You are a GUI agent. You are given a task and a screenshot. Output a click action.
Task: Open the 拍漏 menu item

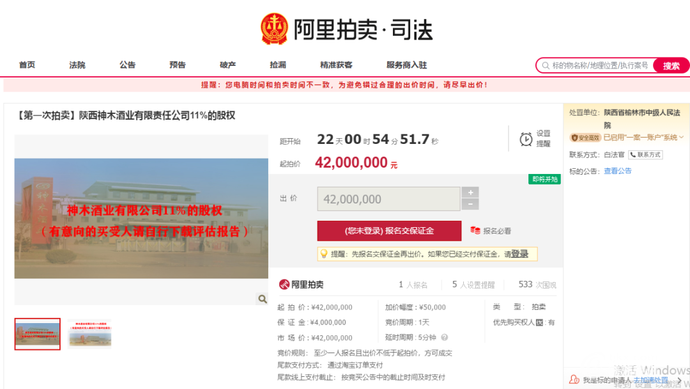[278, 65]
